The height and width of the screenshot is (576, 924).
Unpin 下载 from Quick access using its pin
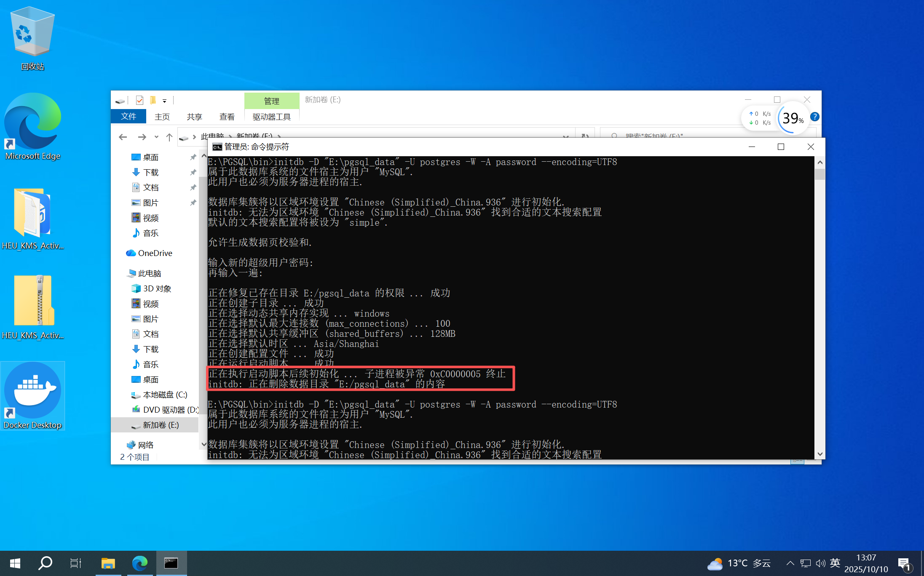coord(193,172)
